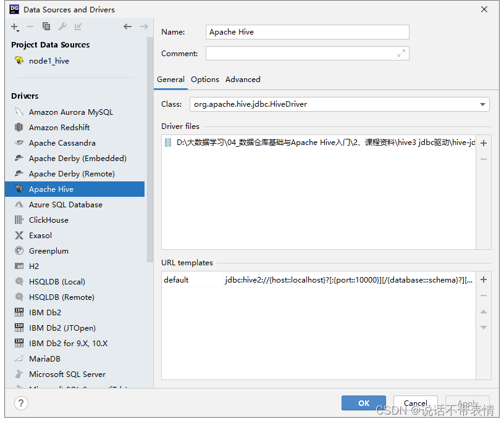The image size is (504, 422).
Task: Click inside the Name input field
Action: tap(307, 31)
